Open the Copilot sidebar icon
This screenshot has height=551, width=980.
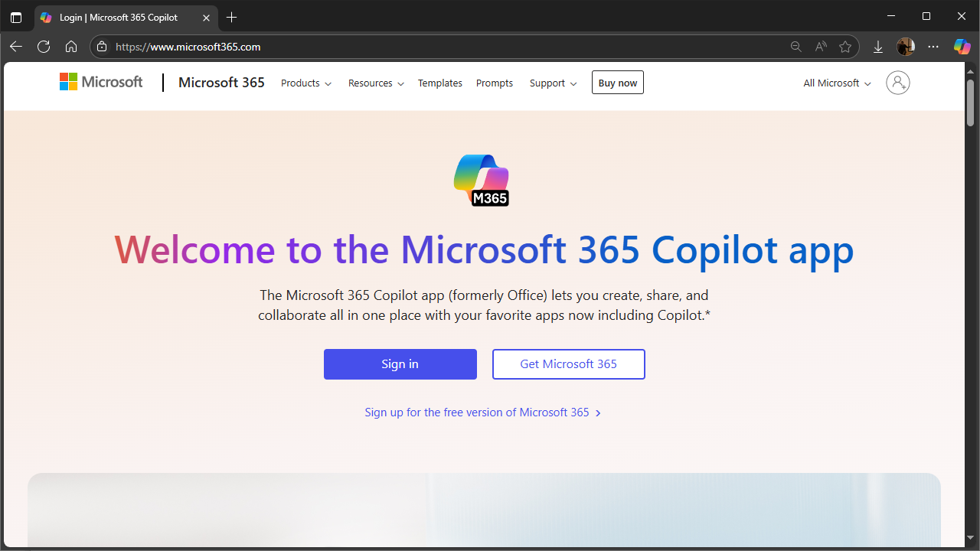[x=962, y=47]
